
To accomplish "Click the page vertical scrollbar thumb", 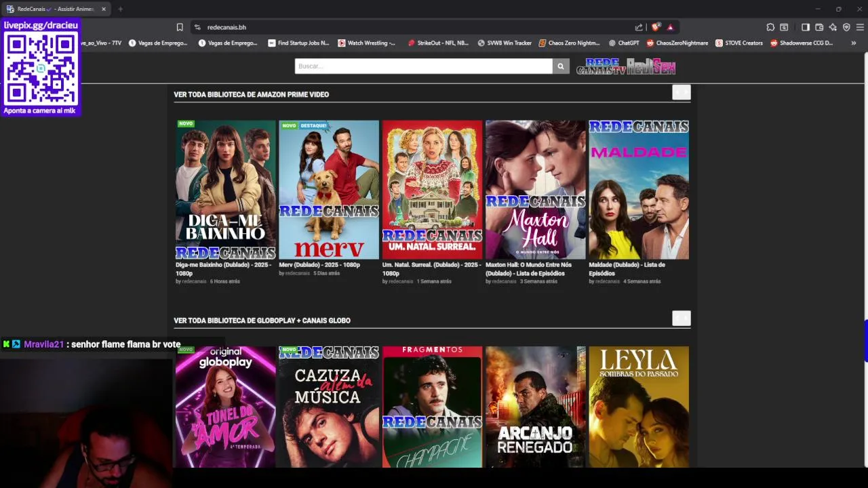I will [866, 341].
